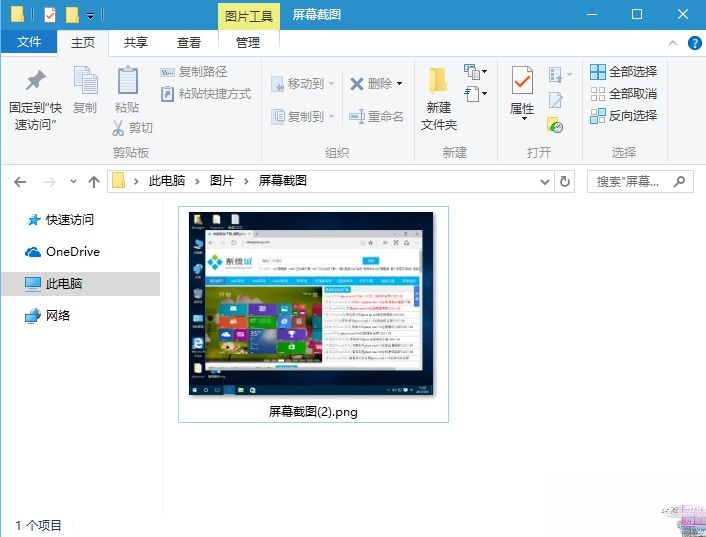
Task: Collapse the ribbon with chevron arrow
Action: click(x=673, y=43)
